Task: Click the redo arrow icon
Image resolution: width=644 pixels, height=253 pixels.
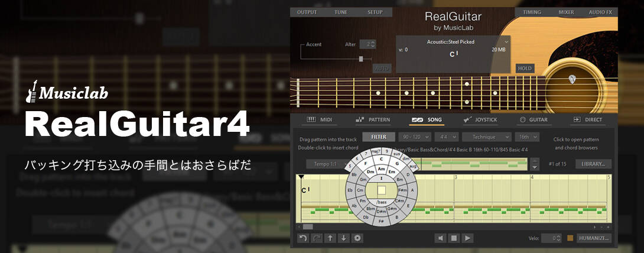Action: point(317,238)
